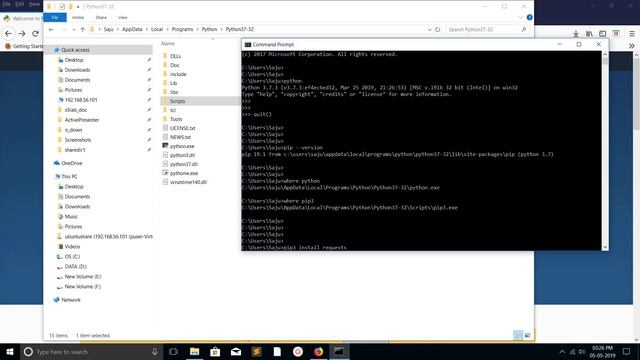Image resolution: width=640 pixels, height=360 pixels.
Task: Click Explorer's back navigation arrow
Action: coord(51,29)
